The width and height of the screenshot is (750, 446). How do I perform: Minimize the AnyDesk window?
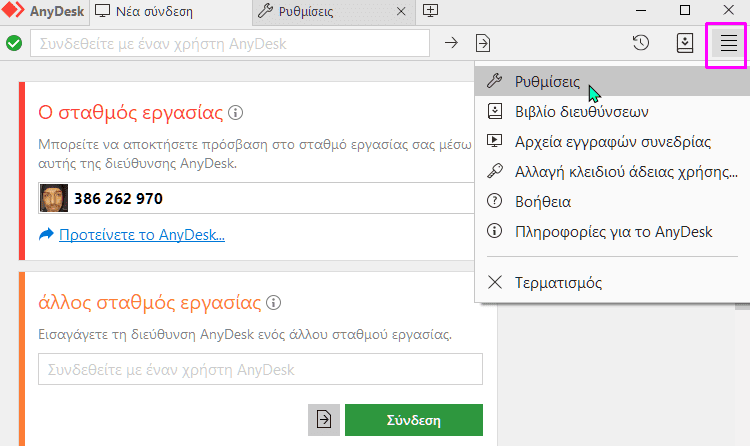[641, 10]
